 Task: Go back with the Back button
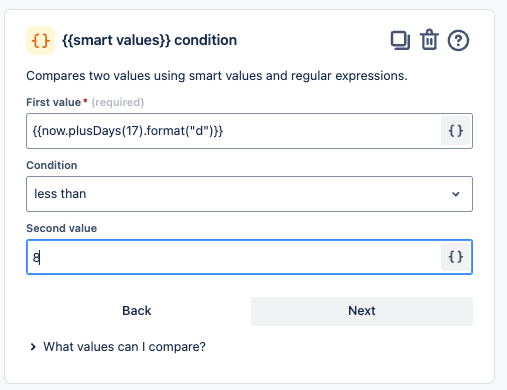137,311
